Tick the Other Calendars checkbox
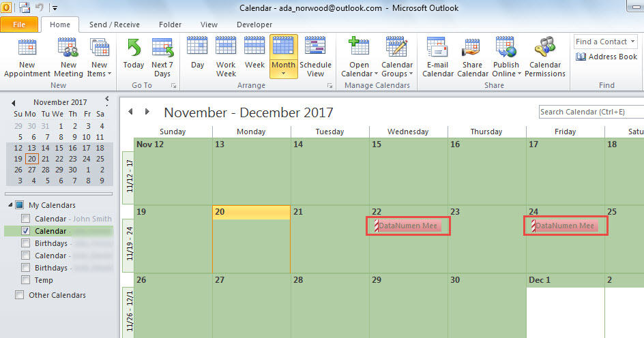The height and width of the screenshot is (338, 644). click(x=19, y=295)
